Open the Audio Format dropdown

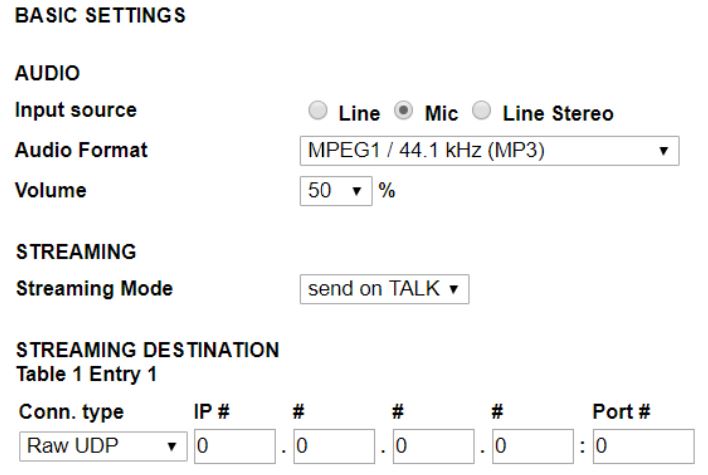pos(489,152)
